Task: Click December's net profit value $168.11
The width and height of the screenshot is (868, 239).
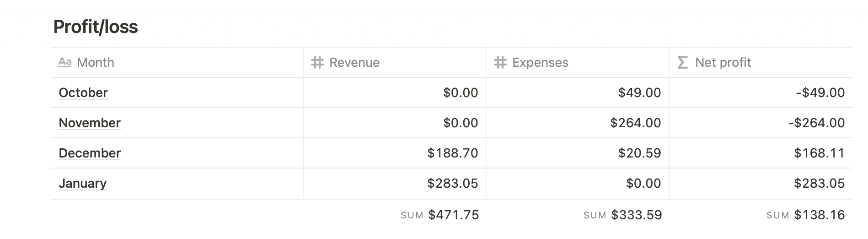Action: coord(819,153)
